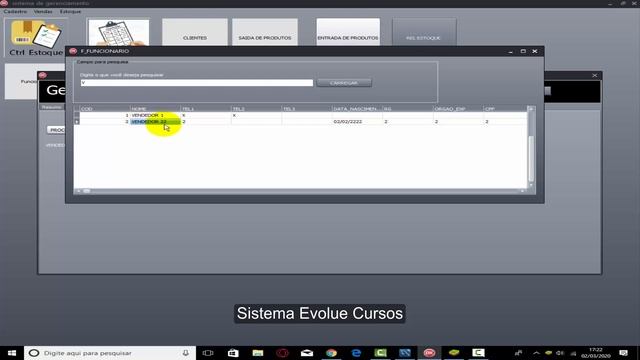Click row selector arrow for VENDEDOR 22

[77, 122]
